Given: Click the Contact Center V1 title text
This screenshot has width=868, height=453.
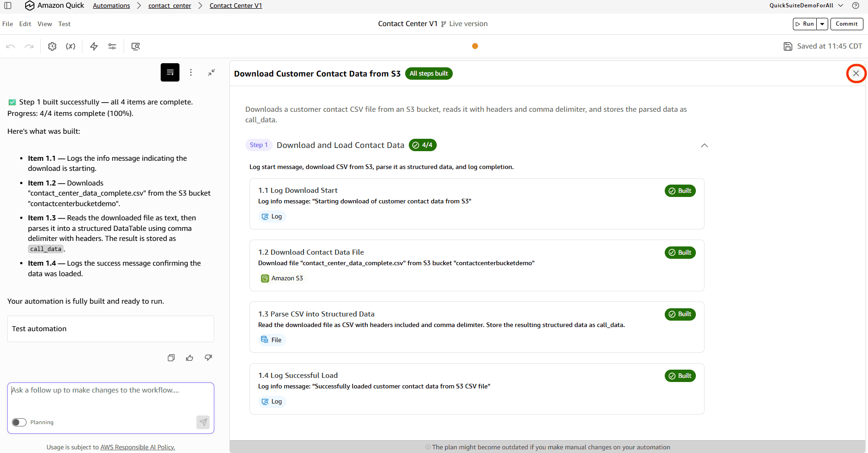Looking at the screenshot, I should [408, 24].
